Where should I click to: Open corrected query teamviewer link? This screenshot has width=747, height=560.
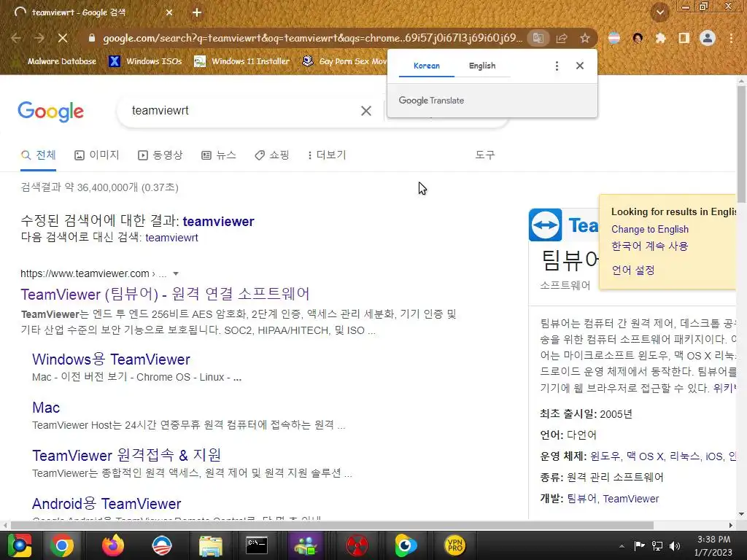point(218,222)
